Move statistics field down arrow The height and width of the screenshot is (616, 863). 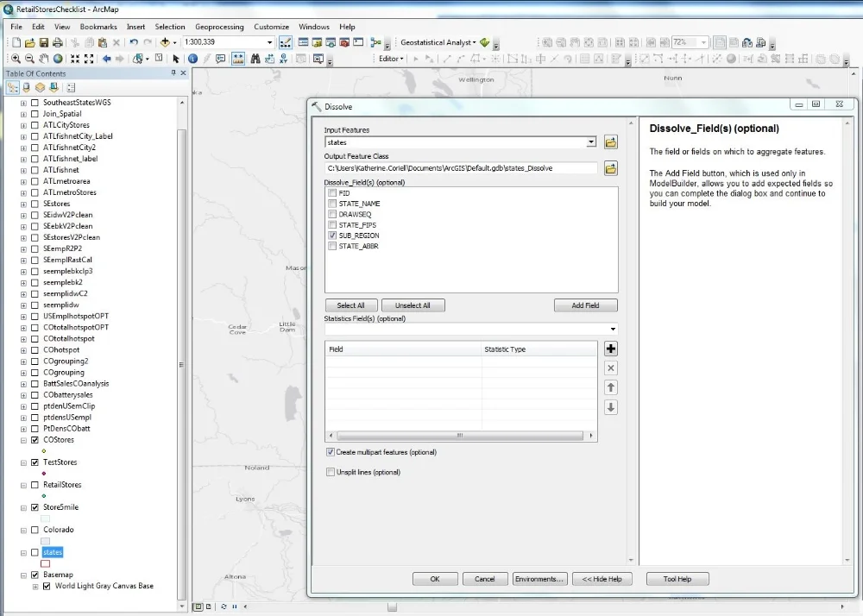point(610,407)
